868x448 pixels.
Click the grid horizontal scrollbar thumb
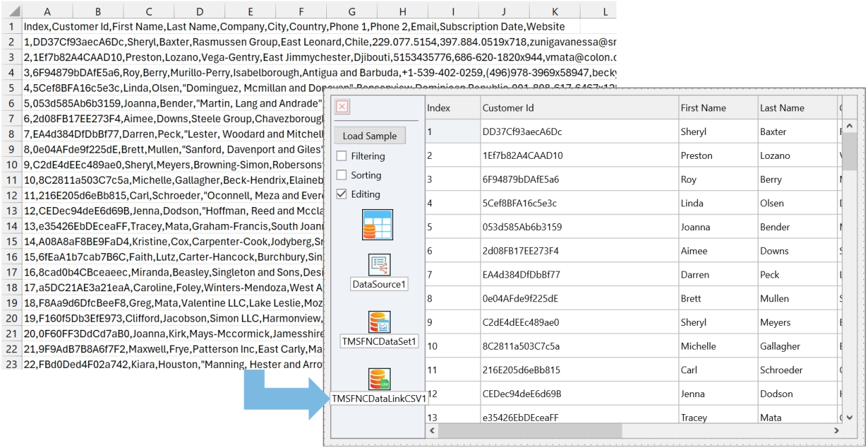click(530, 431)
